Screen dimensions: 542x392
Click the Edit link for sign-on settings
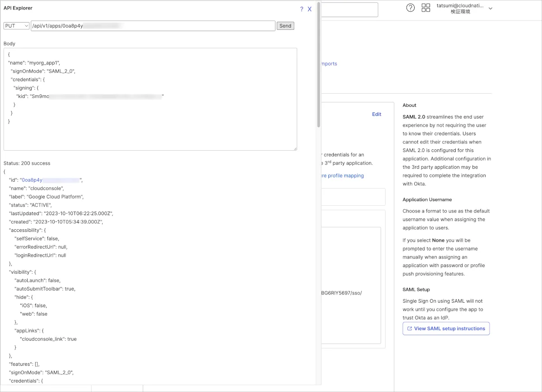tap(377, 114)
